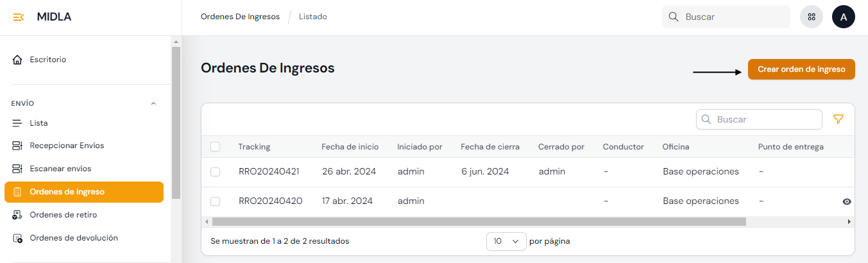Click the table Buscar search field
Screen dimensions: 868x263
[763, 119]
